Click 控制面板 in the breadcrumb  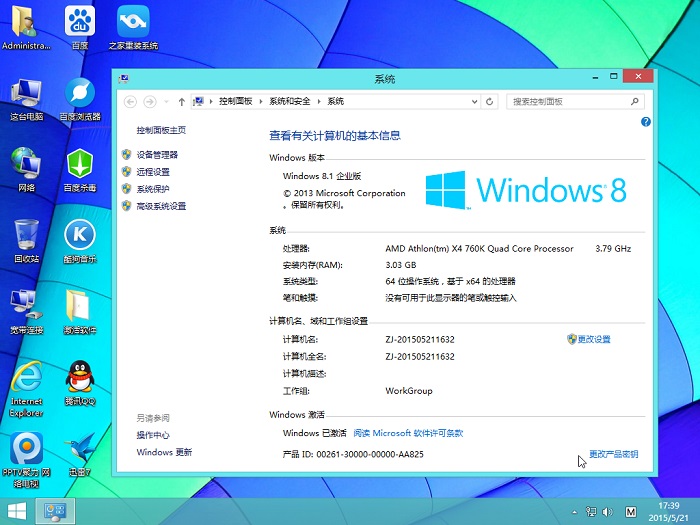tap(235, 101)
